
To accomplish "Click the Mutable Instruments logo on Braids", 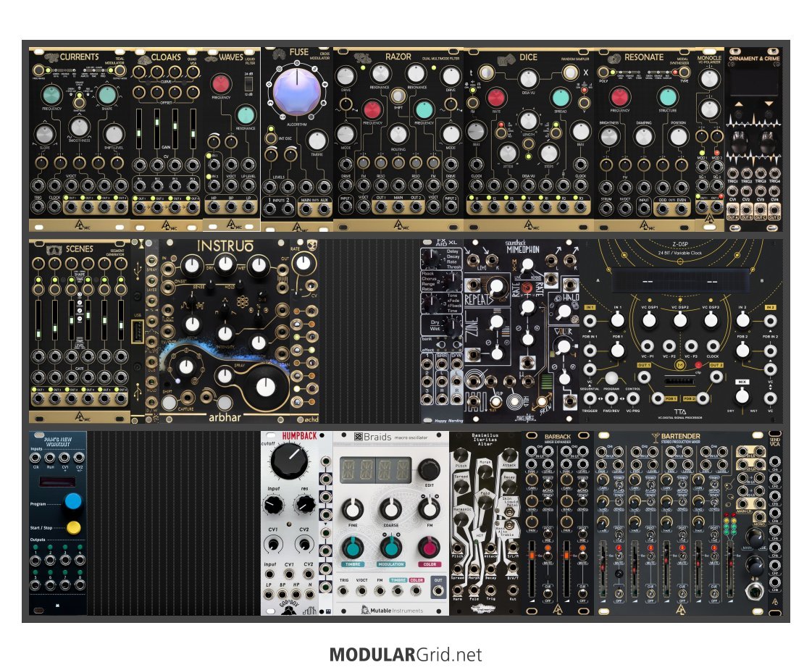I will tap(393, 610).
